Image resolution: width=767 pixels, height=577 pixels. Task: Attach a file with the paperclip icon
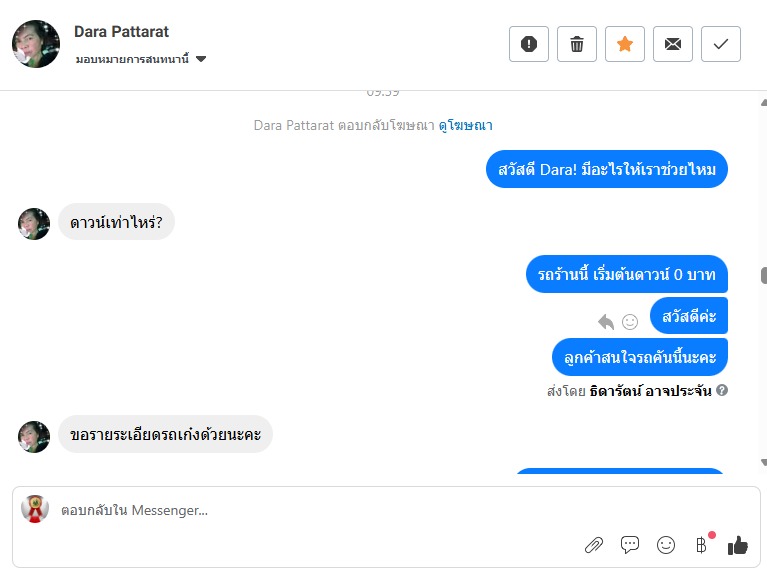click(x=594, y=545)
